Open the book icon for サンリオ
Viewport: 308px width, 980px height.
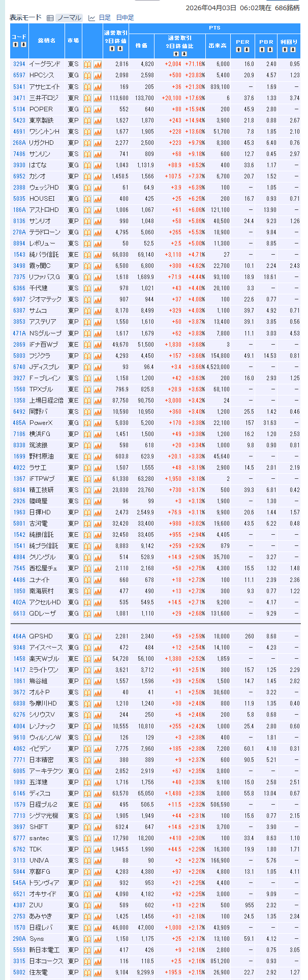(87, 221)
